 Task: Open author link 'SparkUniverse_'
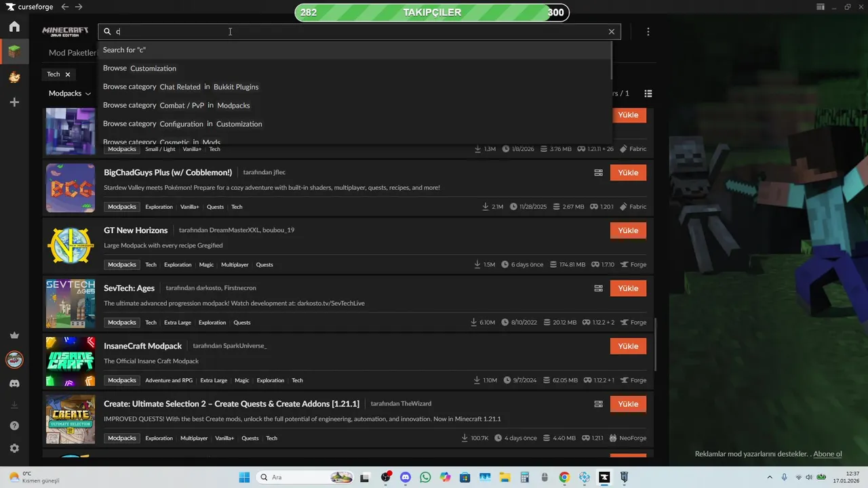(x=244, y=346)
